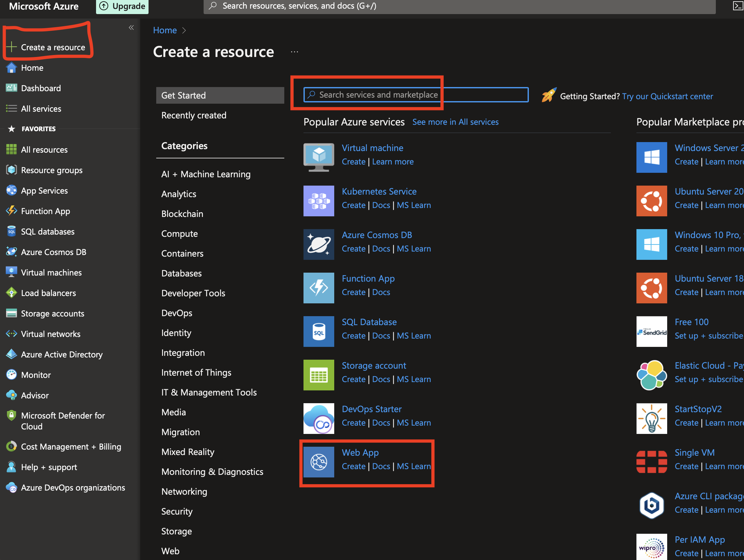Click the Search services and marketplace field
The width and height of the screenshot is (744, 560).
click(416, 95)
